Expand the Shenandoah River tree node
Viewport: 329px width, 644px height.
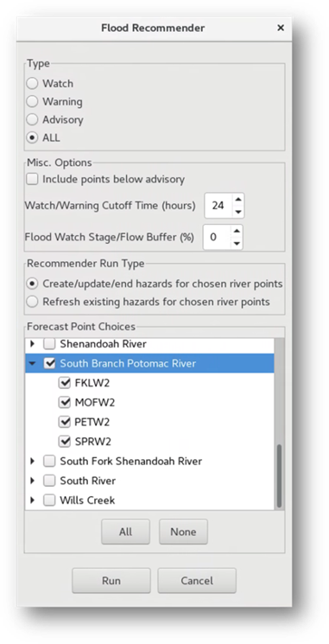coord(33,344)
